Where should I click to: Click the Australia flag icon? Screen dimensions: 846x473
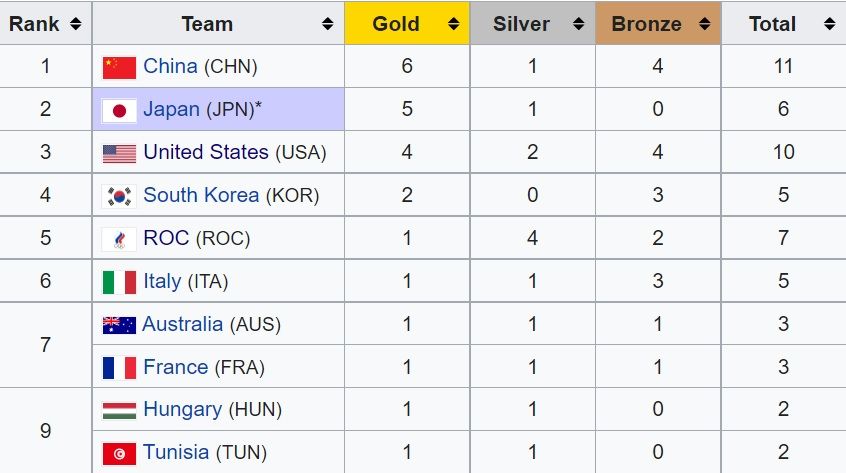point(119,325)
